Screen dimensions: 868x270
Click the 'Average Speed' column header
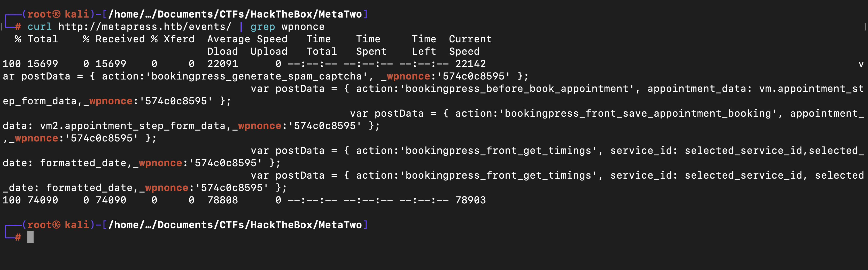(x=247, y=39)
